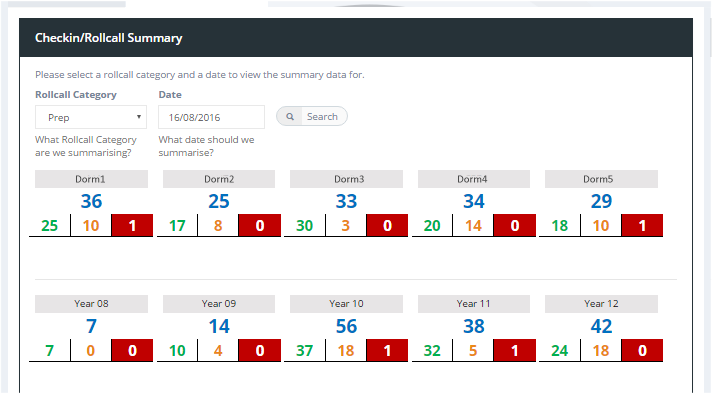The height and width of the screenshot is (394, 712).
Task: Click Year 11 orange count 5
Action: pyautogui.click(x=473, y=350)
